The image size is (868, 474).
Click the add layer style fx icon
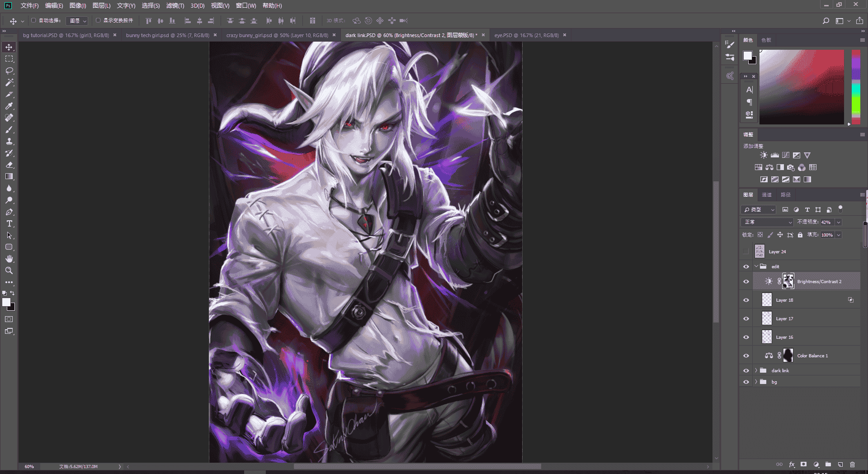(x=792, y=465)
